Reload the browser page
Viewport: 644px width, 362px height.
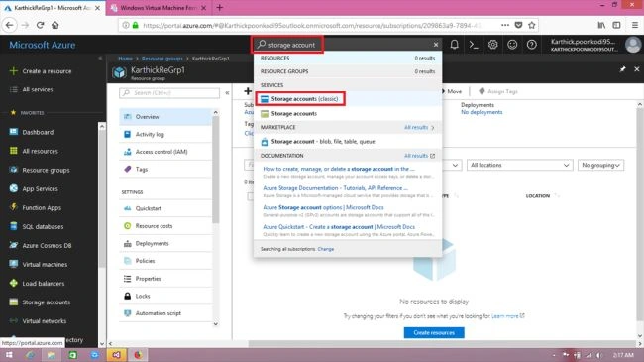(x=40, y=25)
